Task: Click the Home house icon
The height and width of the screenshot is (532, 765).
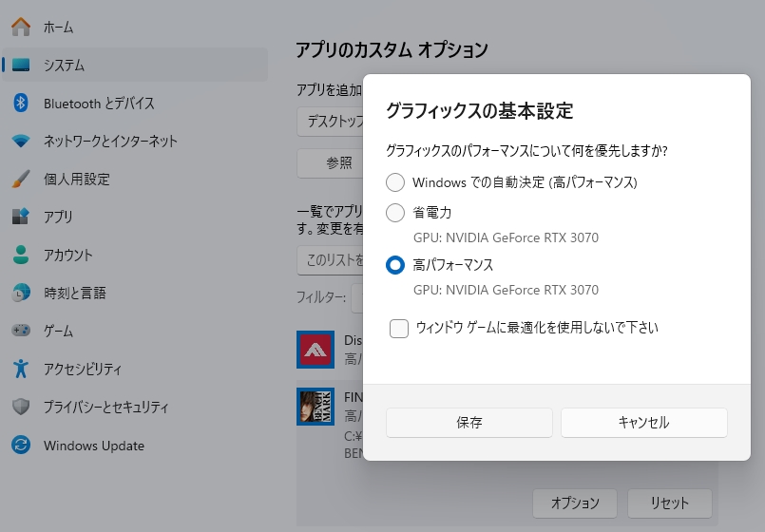Action: coord(21,28)
